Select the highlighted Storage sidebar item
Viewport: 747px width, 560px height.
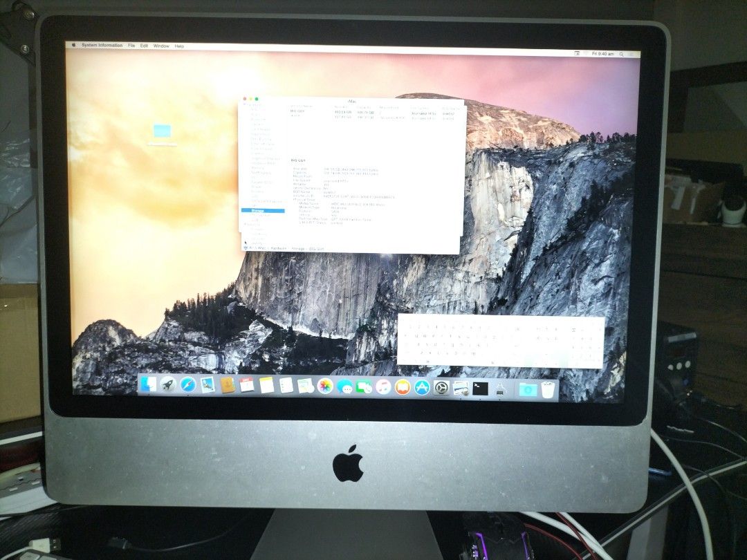(x=263, y=210)
